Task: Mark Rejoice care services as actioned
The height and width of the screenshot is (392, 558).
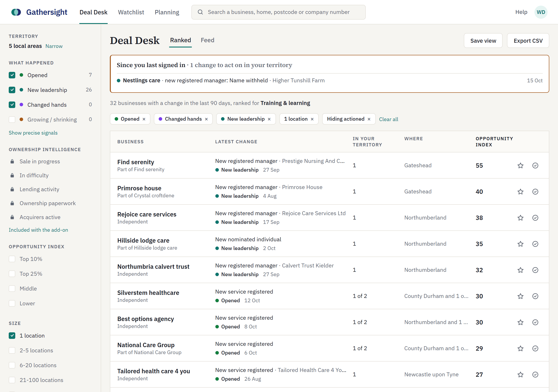Action: 535,218
